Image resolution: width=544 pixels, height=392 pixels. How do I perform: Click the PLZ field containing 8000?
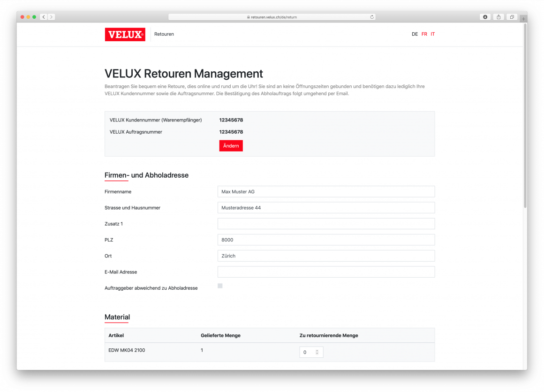[x=326, y=240]
